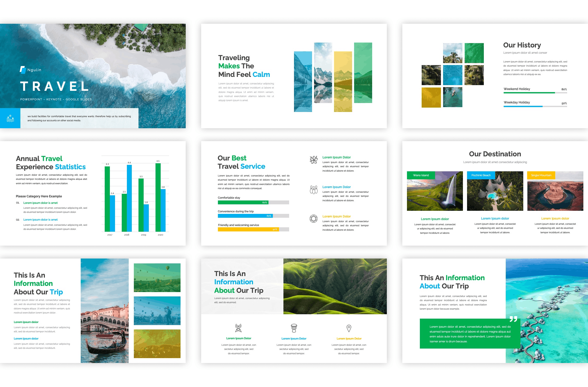Click the white quotation mark icon
Screen dimensions: 588x387
click(x=513, y=319)
